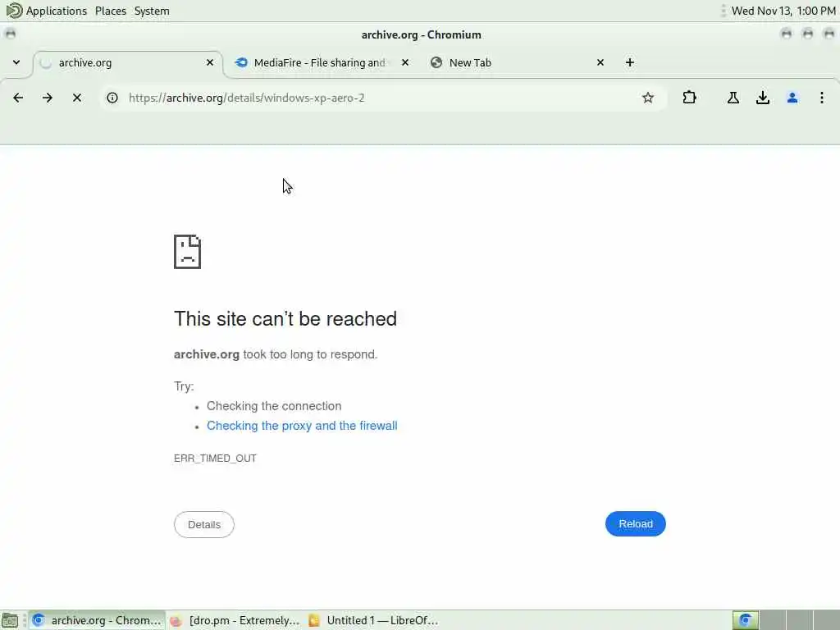Switch to dro.pm window in taskbar
The height and width of the screenshot is (630, 840).
(x=235, y=620)
